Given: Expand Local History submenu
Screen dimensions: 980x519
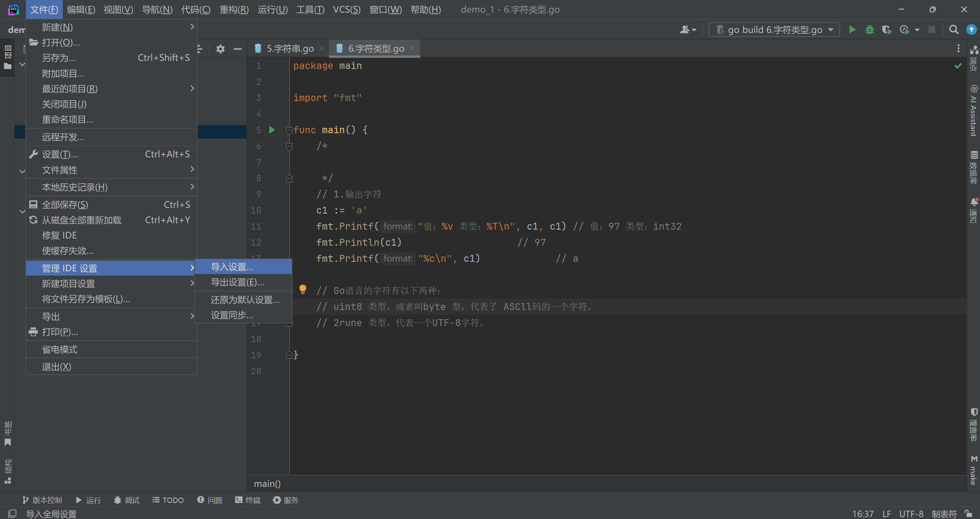Looking at the screenshot, I should 111,187.
